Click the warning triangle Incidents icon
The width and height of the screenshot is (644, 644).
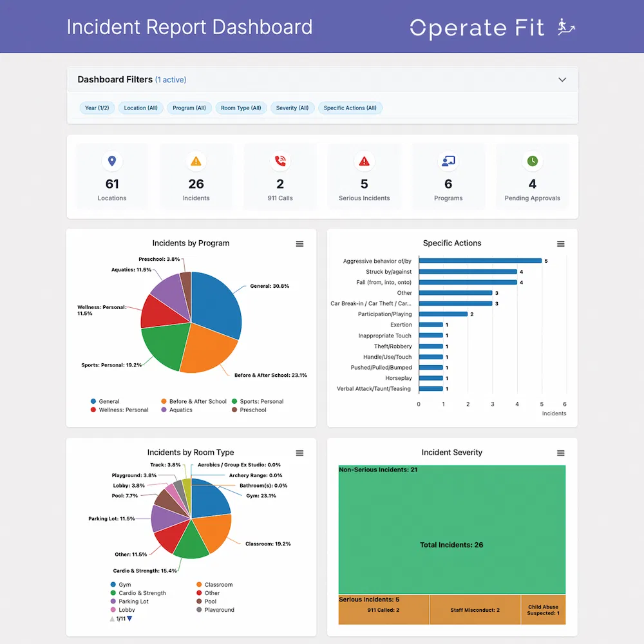(196, 161)
